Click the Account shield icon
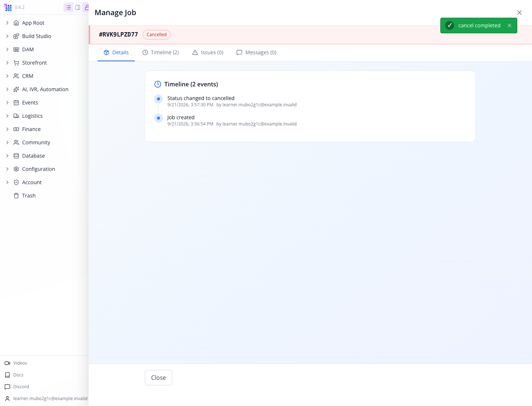This screenshot has width=532, height=406. pyautogui.click(x=16, y=182)
